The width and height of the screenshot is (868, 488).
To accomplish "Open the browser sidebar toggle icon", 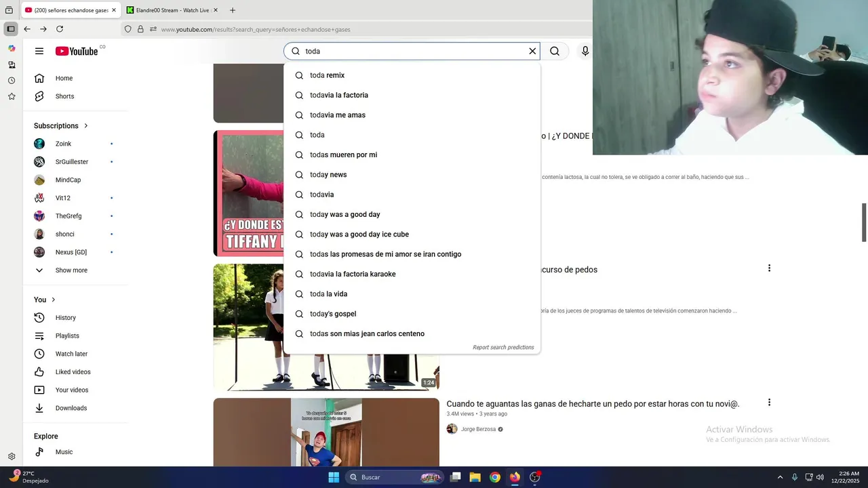I will point(11,29).
